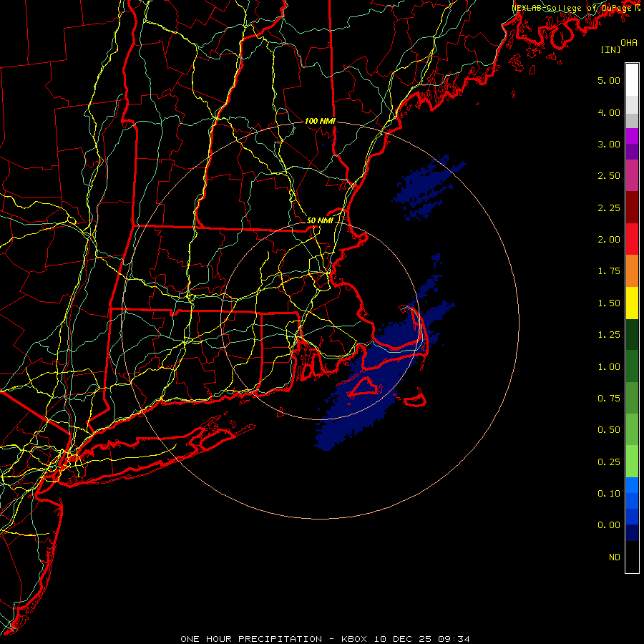Select the 0.25 legend value

[x=609, y=462]
